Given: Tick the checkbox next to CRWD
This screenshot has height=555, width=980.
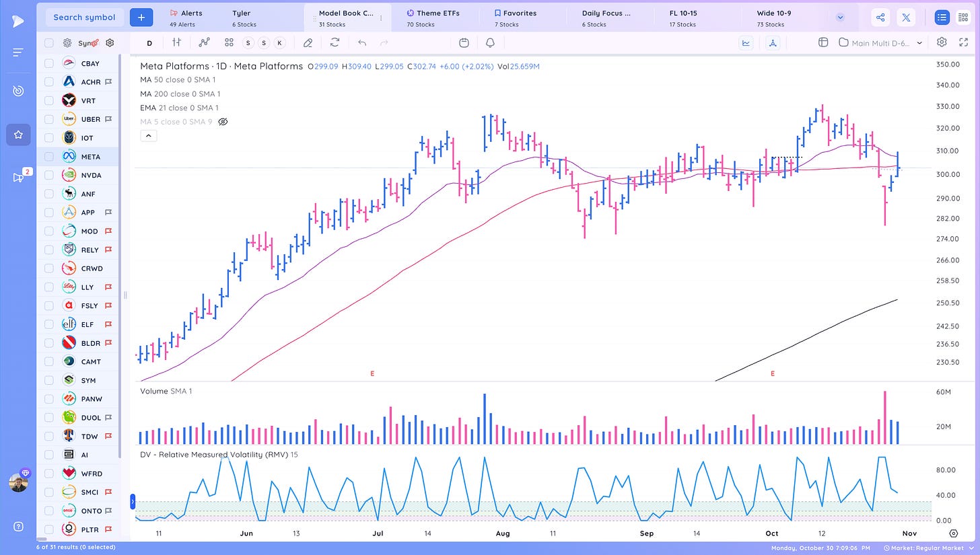Looking at the screenshot, I should coord(48,268).
